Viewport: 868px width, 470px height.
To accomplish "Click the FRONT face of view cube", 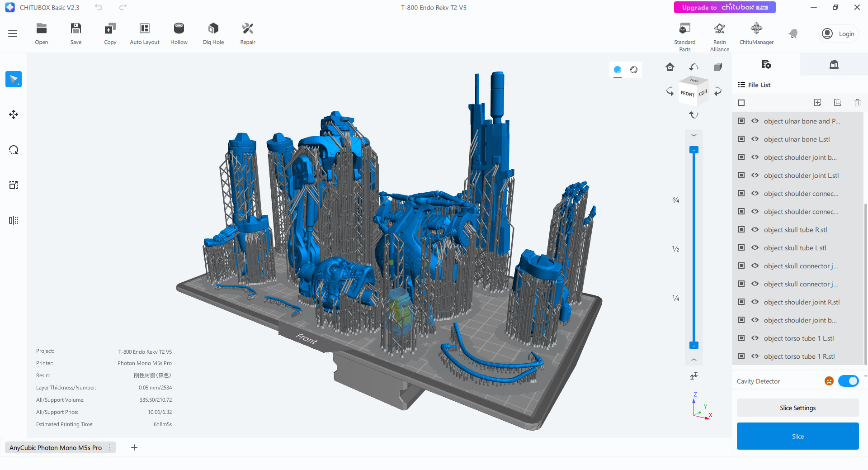I will [687, 94].
